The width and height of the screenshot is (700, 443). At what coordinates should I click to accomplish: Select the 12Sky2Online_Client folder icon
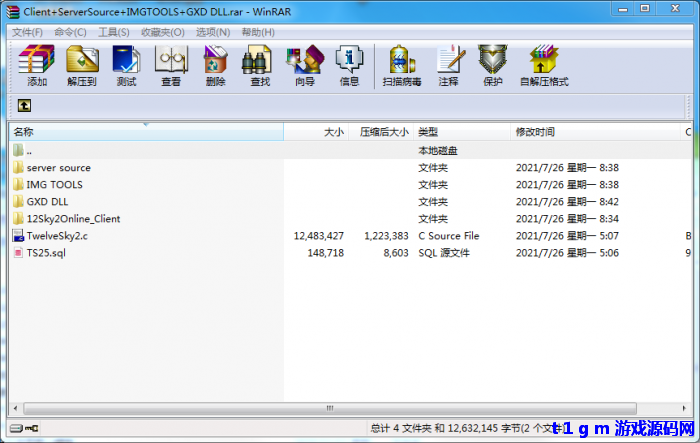coord(18,218)
